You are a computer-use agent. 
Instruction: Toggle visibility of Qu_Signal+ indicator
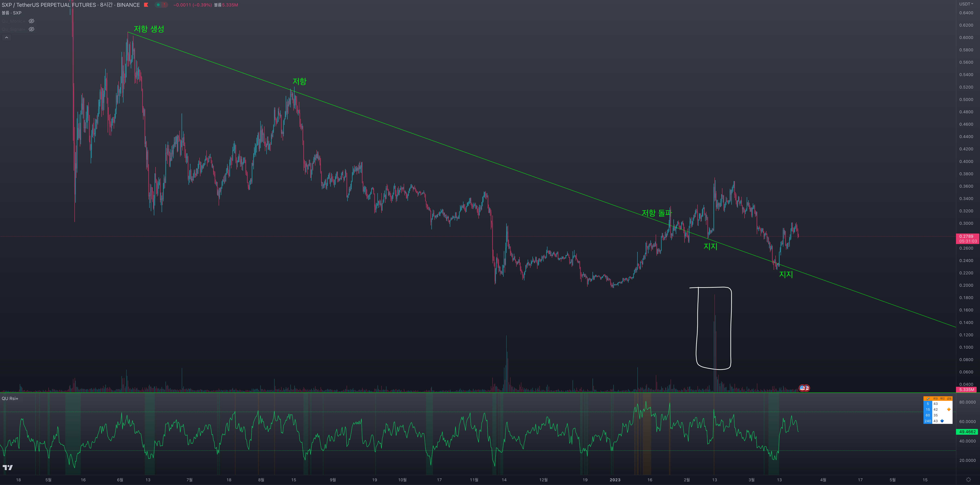point(32,29)
